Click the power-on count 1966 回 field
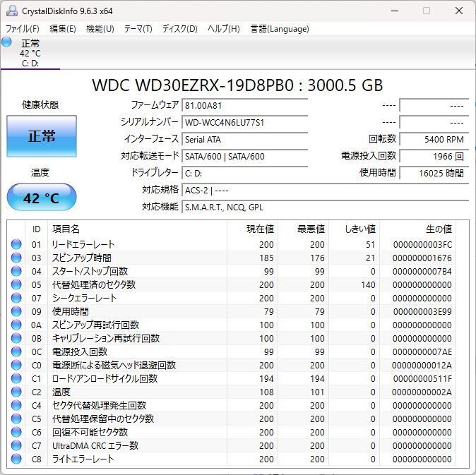Screen dimensions: 476x475 (434, 157)
